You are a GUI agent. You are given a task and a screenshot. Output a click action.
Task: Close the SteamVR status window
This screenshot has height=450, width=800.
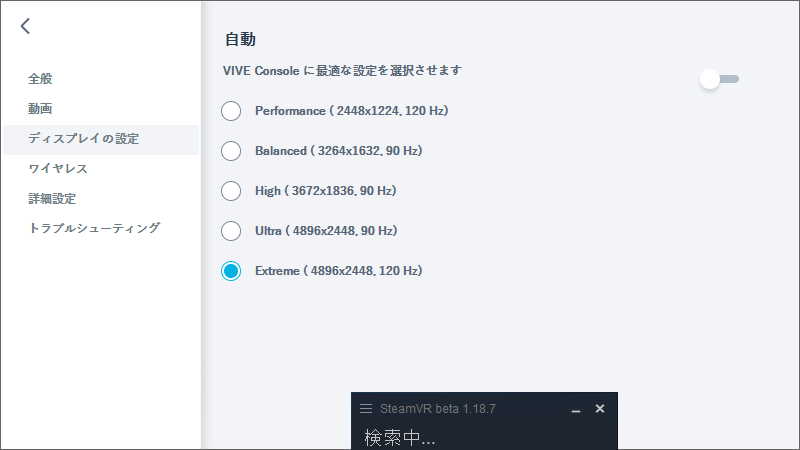point(600,409)
